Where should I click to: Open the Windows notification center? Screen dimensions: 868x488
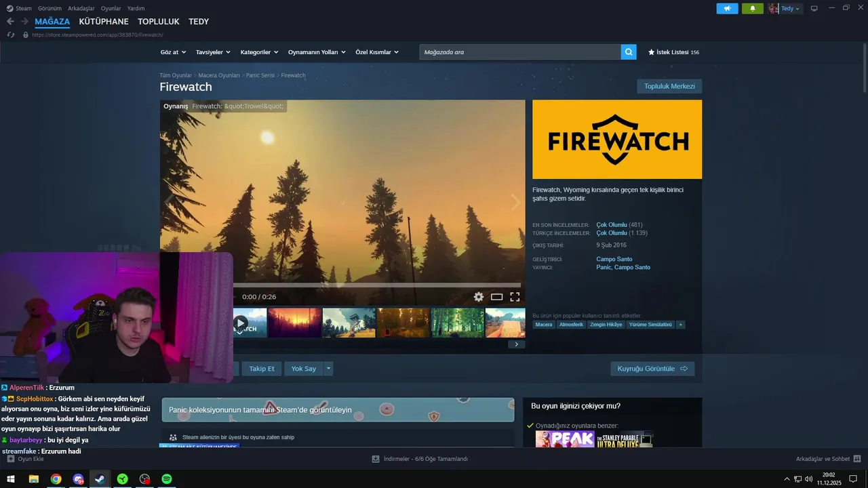click(853, 479)
